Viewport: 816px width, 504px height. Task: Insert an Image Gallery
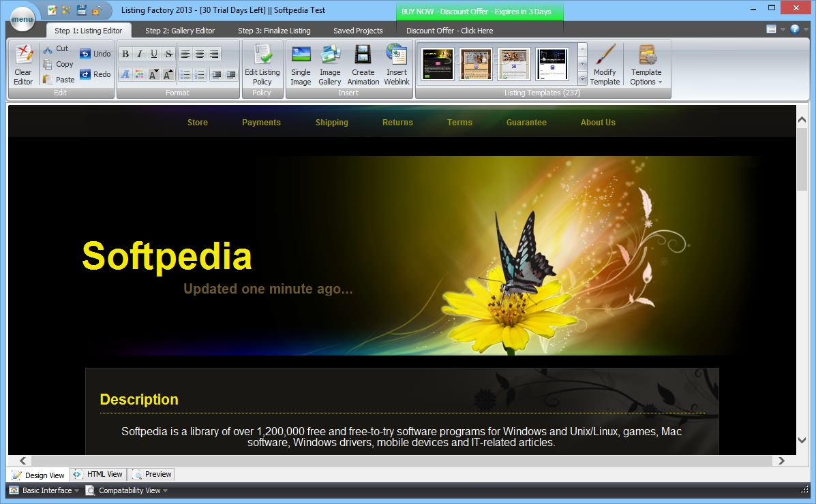[x=330, y=65]
